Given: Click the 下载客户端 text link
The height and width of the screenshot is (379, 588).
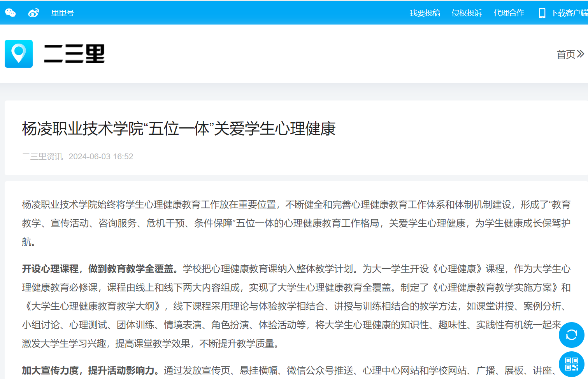Looking at the screenshot, I should (x=569, y=13).
